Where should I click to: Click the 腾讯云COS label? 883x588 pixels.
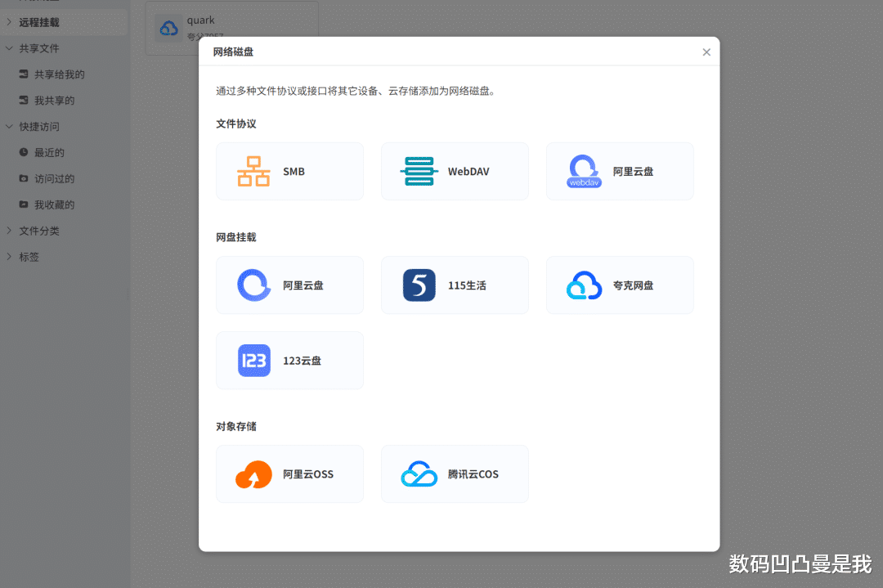point(473,474)
